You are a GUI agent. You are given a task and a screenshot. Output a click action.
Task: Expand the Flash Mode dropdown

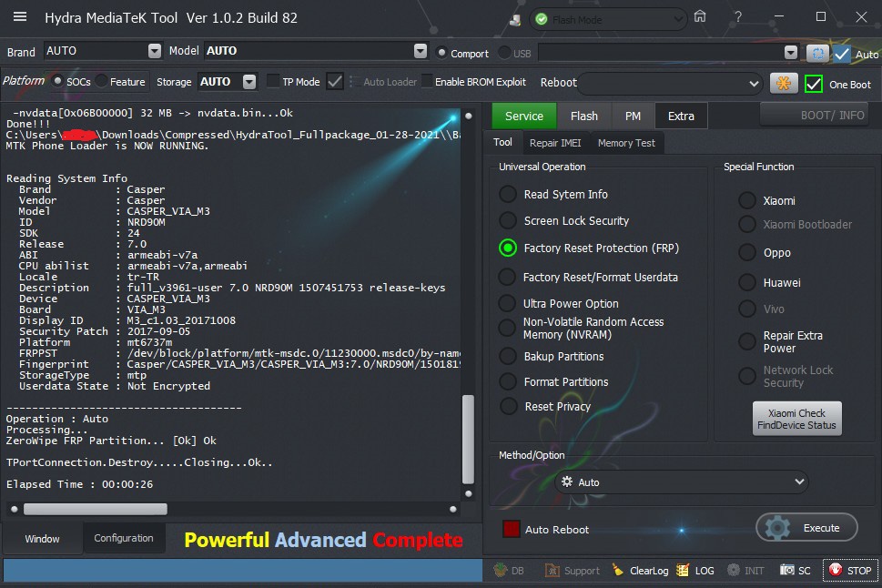click(x=678, y=20)
